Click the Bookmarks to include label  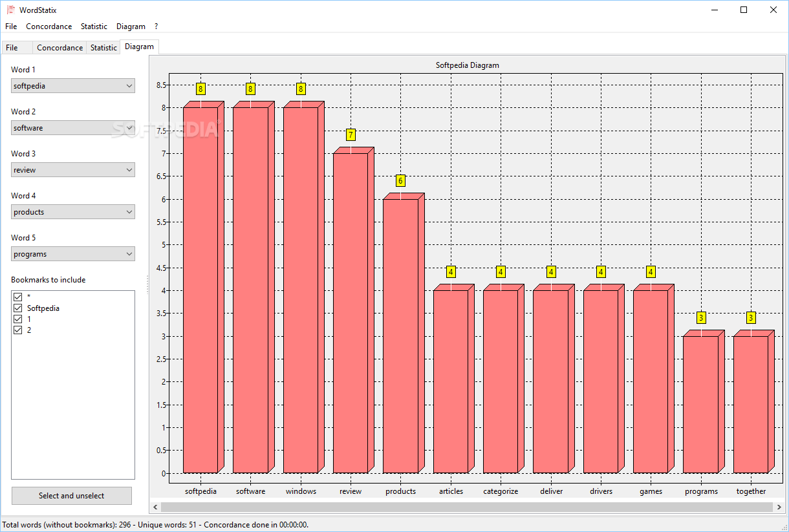point(49,280)
